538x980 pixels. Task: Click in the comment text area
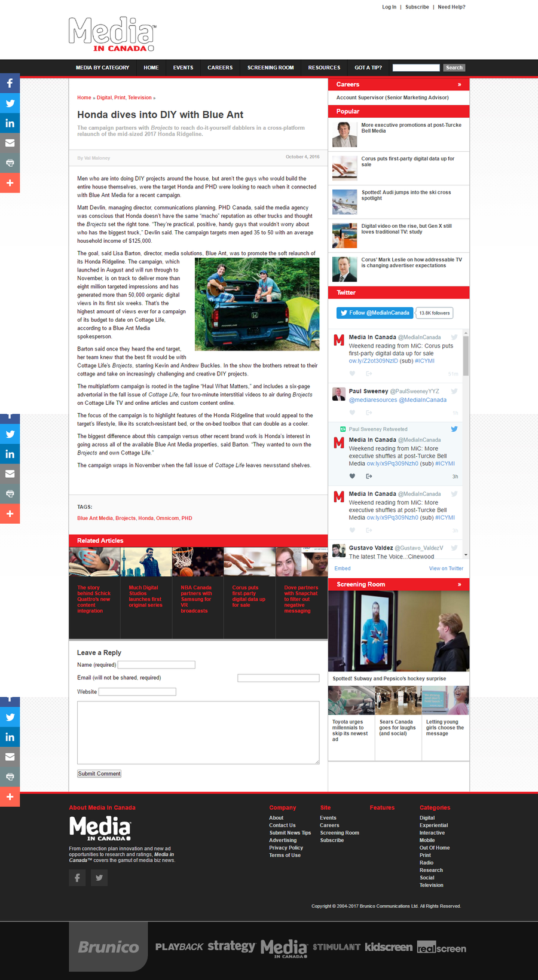pyautogui.click(x=198, y=732)
